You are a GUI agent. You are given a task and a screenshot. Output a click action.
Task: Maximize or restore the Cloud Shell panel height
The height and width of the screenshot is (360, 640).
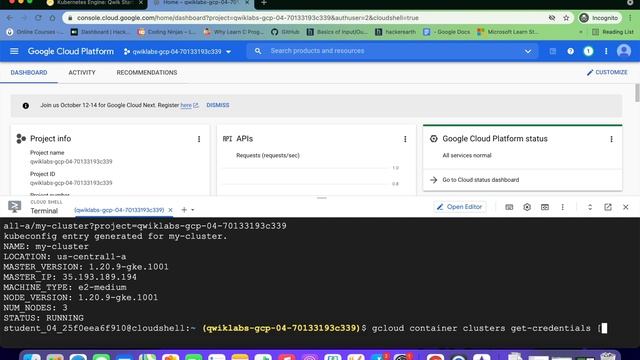point(590,207)
